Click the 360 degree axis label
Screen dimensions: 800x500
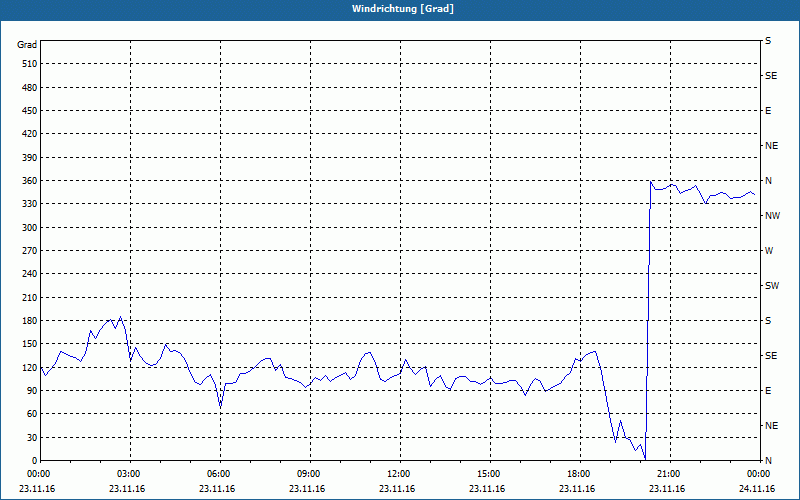tap(29, 181)
